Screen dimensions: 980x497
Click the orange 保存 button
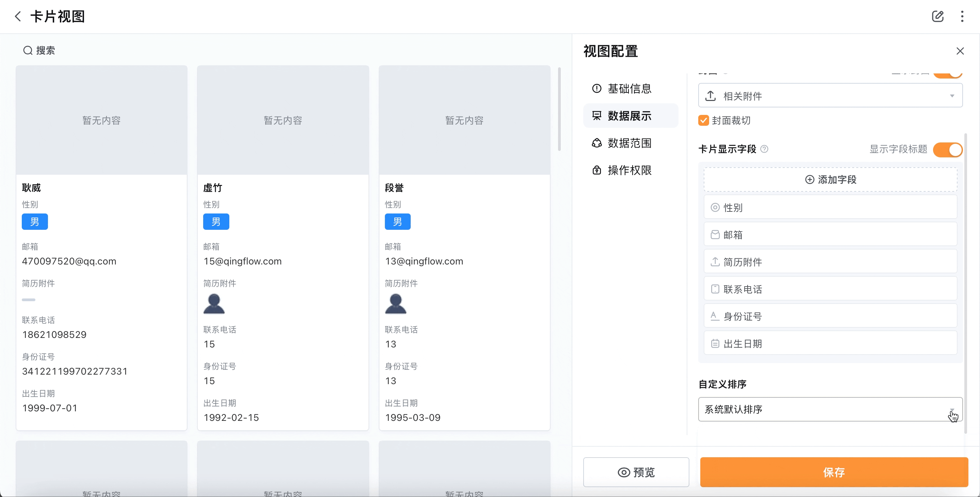point(834,472)
